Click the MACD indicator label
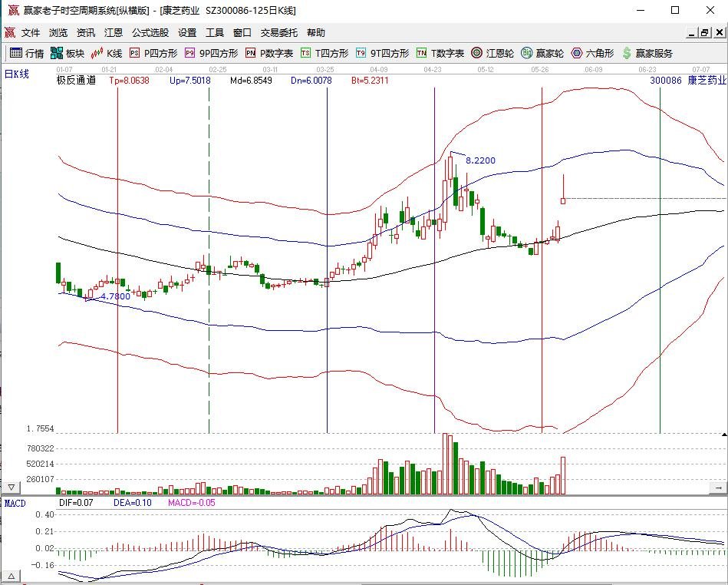The width and height of the screenshot is (728, 585). click(x=15, y=503)
